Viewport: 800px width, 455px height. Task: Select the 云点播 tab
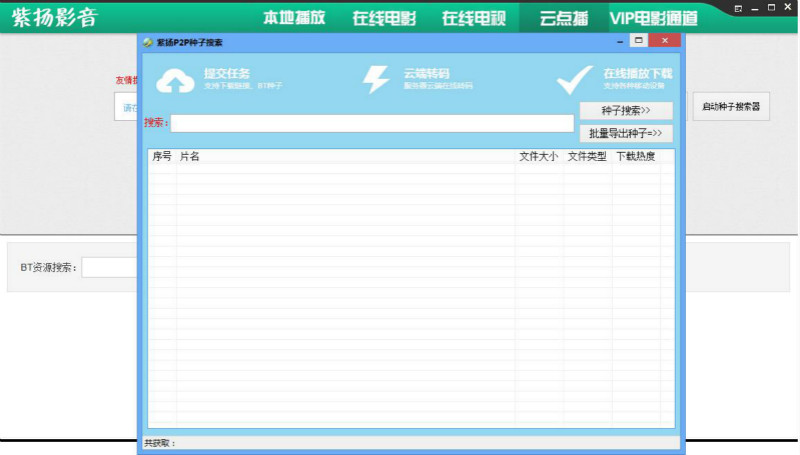point(564,18)
